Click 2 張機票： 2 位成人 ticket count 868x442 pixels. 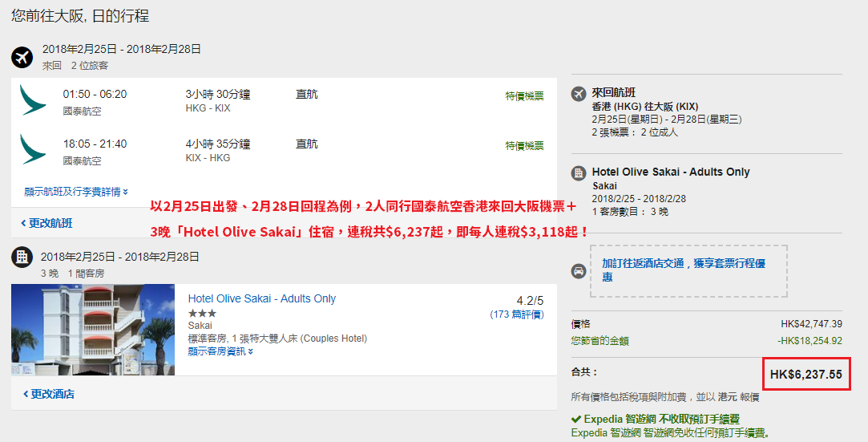635,132
